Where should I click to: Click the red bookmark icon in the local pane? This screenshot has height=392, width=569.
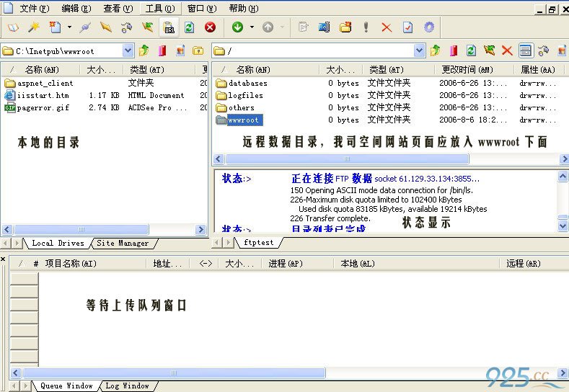[x=162, y=50]
